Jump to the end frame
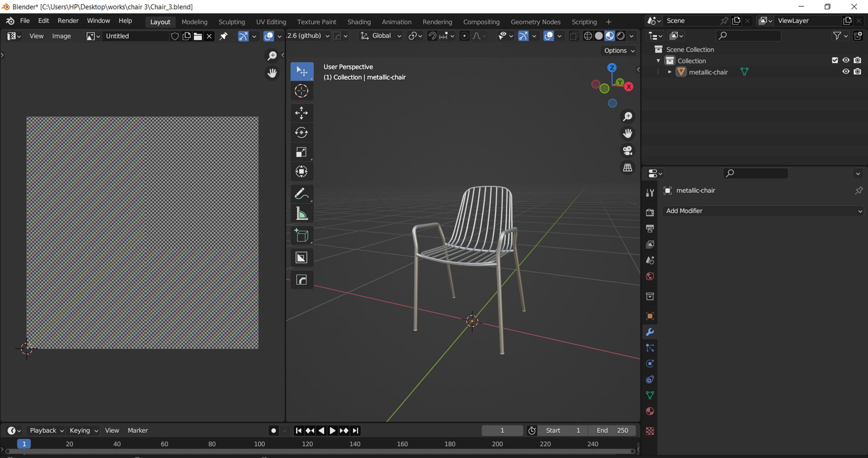Screen dimensions: 868x458 356,431
